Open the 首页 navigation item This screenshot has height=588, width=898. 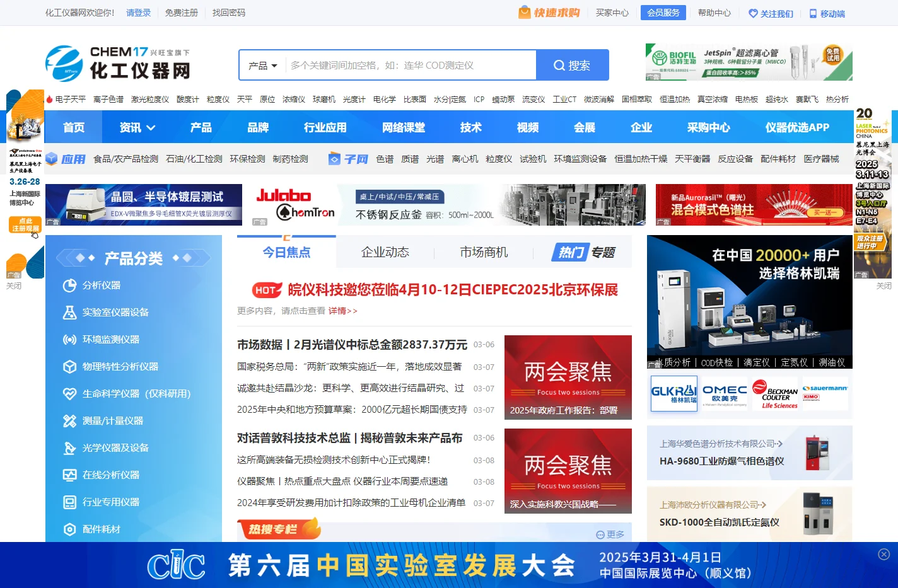tap(74, 127)
